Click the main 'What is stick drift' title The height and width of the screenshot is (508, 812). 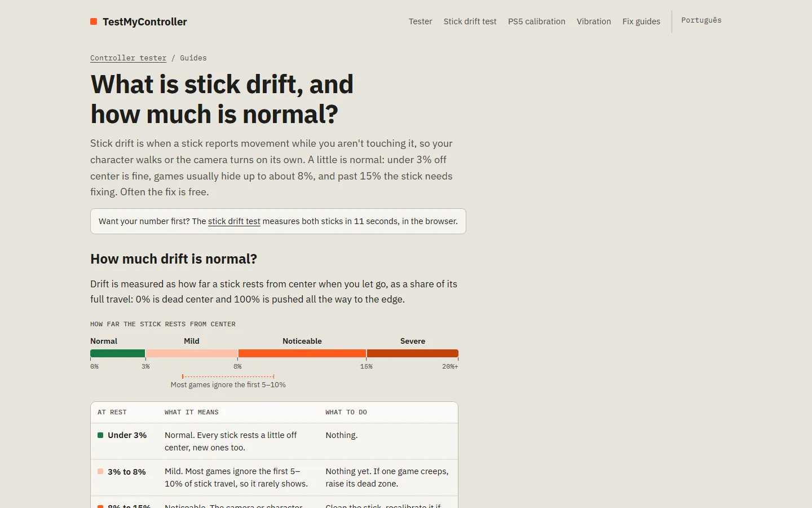(222, 99)
